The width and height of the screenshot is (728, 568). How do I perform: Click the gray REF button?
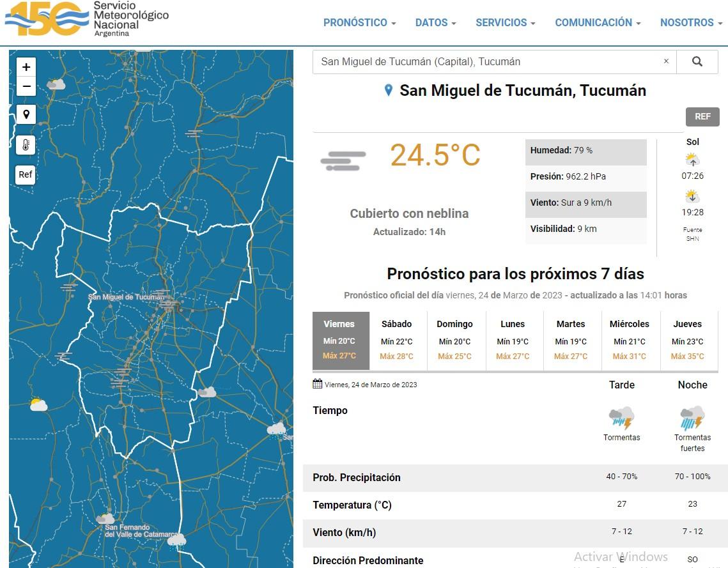702,117
